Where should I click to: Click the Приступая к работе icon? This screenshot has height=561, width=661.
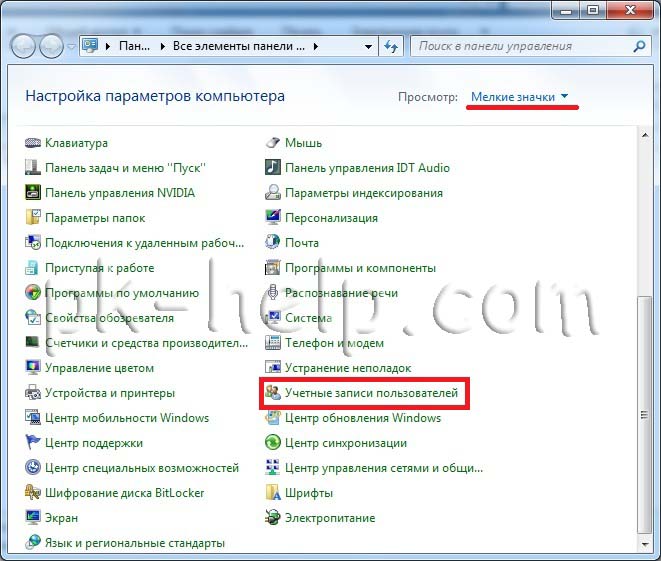click(x=32, y=268)
